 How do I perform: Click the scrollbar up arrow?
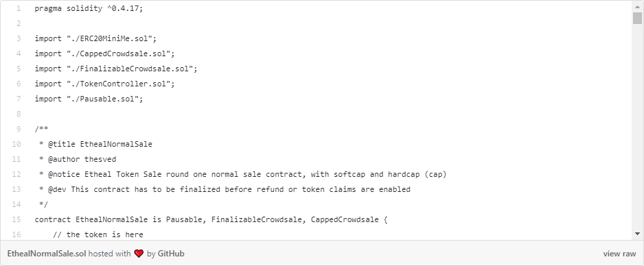tap(637, 7)
